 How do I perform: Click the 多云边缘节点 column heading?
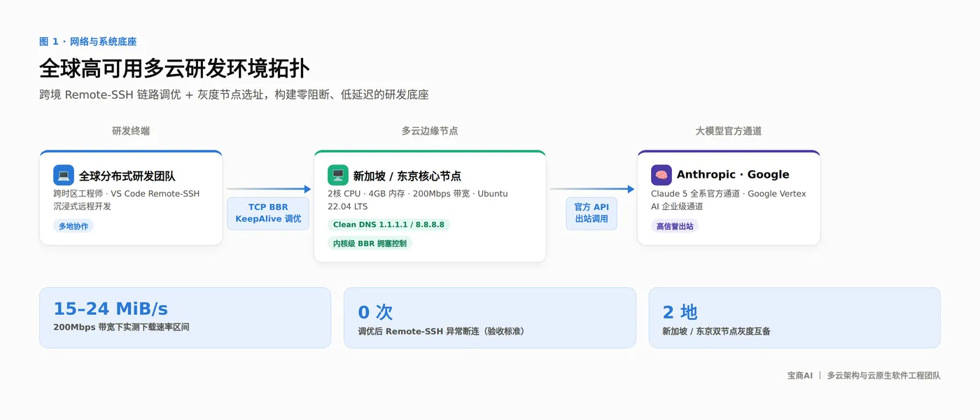tap(430, 131)
